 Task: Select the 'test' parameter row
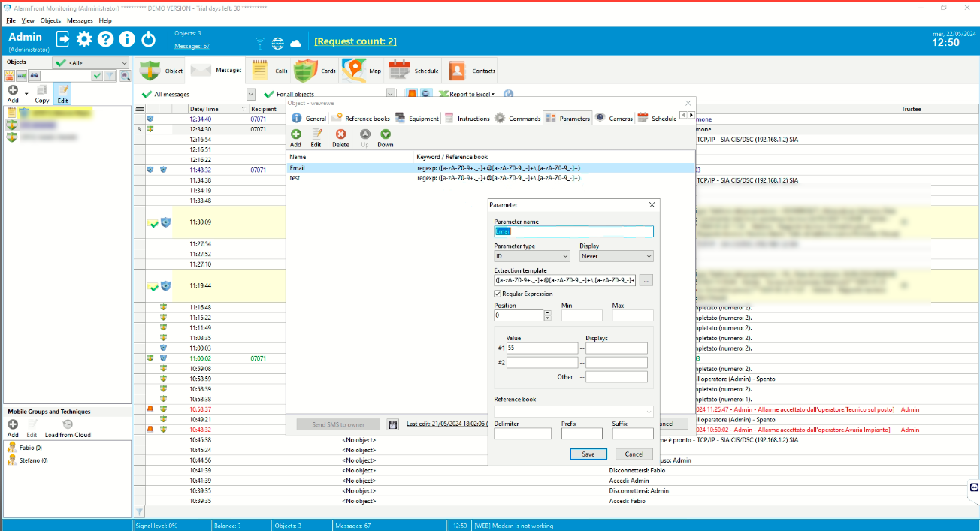coord(490,178)
